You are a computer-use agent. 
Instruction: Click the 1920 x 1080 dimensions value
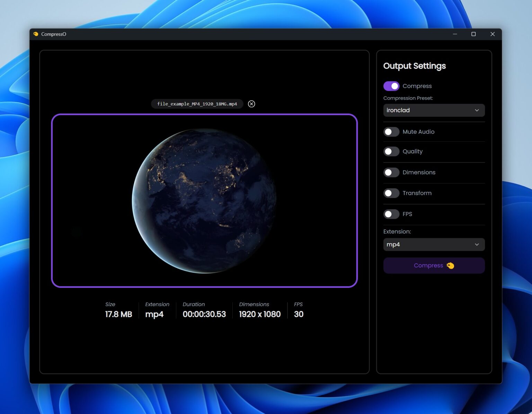tap(260, 314)
